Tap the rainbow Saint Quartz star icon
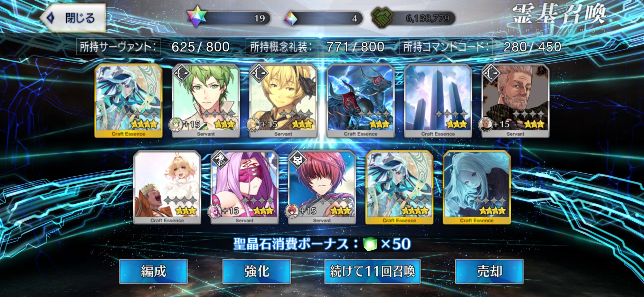Screen dimensions: 644x297 tap(197, 17)
